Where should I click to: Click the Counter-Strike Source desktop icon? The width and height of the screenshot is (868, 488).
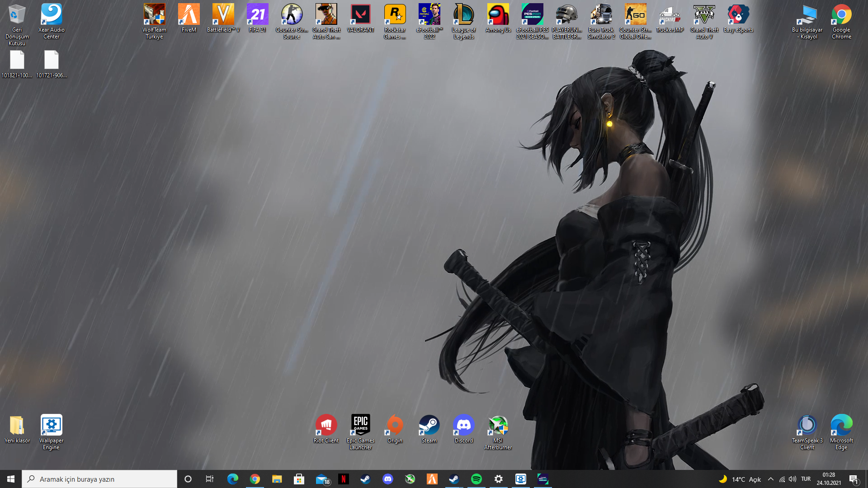click(x=292, y=21)
